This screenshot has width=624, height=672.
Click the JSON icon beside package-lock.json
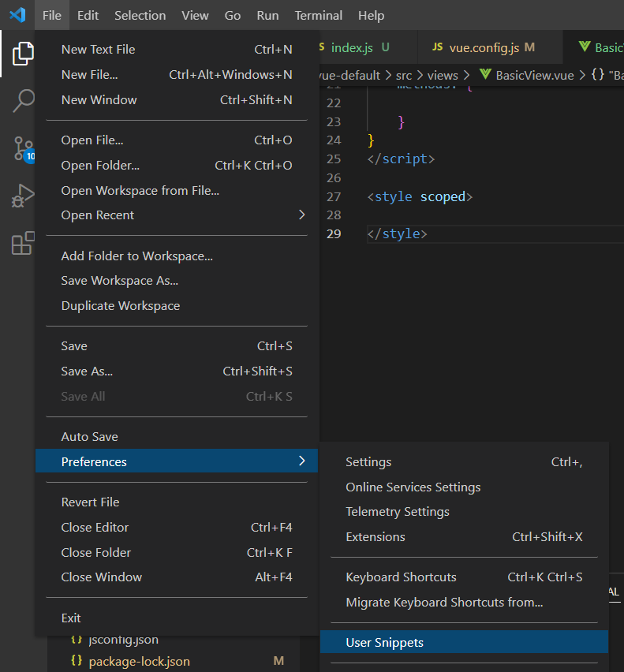tap(77, 660)
